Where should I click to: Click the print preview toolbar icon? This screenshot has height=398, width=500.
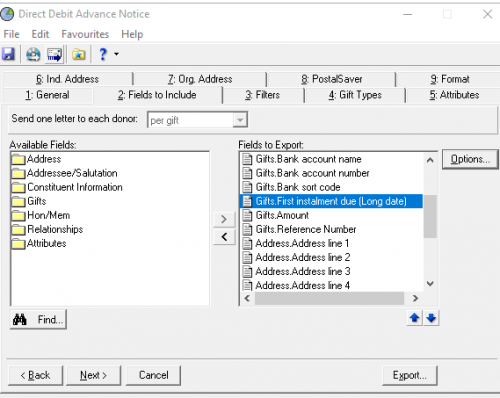click(33, 54)
